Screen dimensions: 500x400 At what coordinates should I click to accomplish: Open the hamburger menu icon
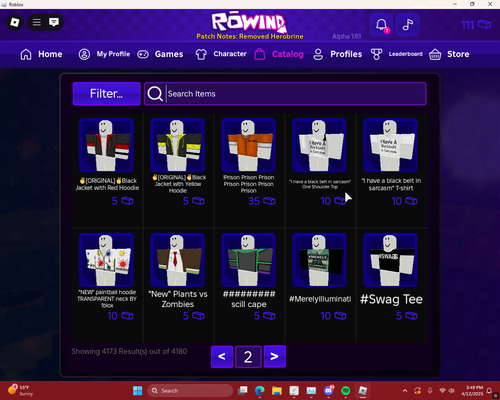point(37,22)
